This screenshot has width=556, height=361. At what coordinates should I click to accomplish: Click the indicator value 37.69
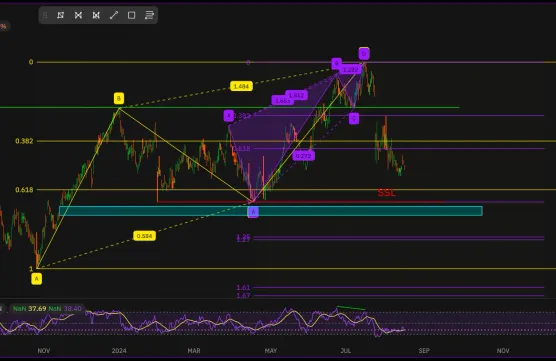tap(37, 309)
